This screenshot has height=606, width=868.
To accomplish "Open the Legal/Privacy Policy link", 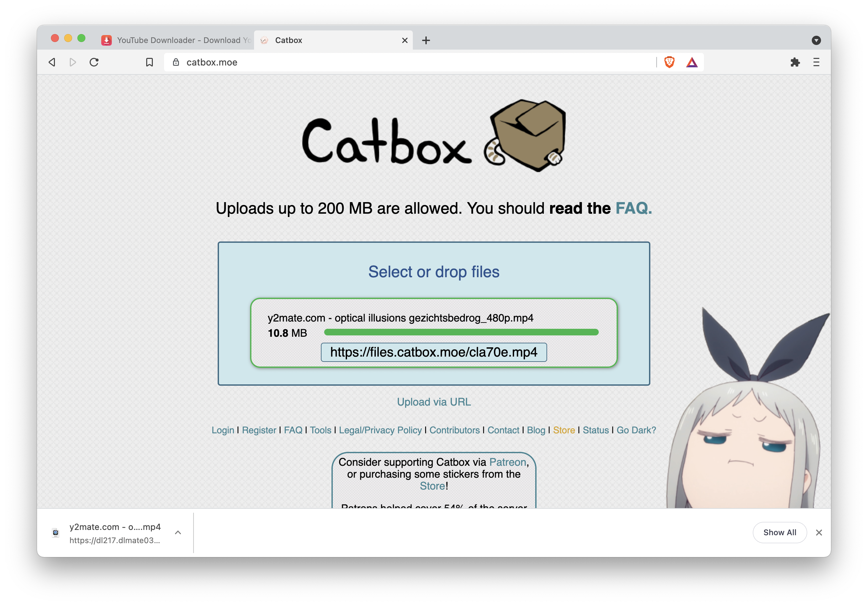I will (x=380, y=430).
